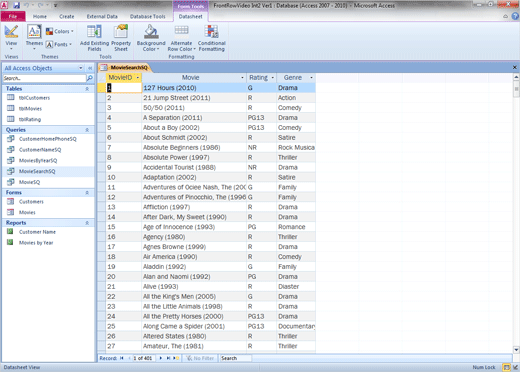Open the Themes gallery

point(34,37)
